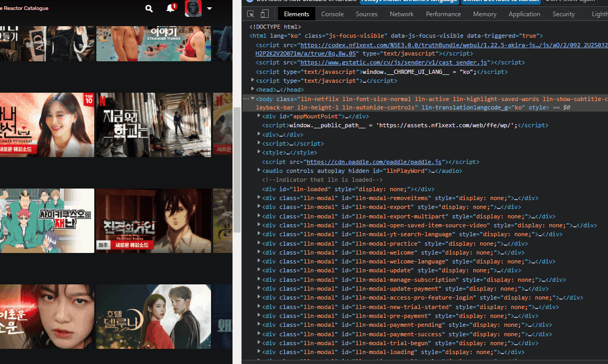Image resolution: width=608 pixels, height=364 pixels.
Task: Open the red-toned woman's face thumbnail
Action: [47, 317]
